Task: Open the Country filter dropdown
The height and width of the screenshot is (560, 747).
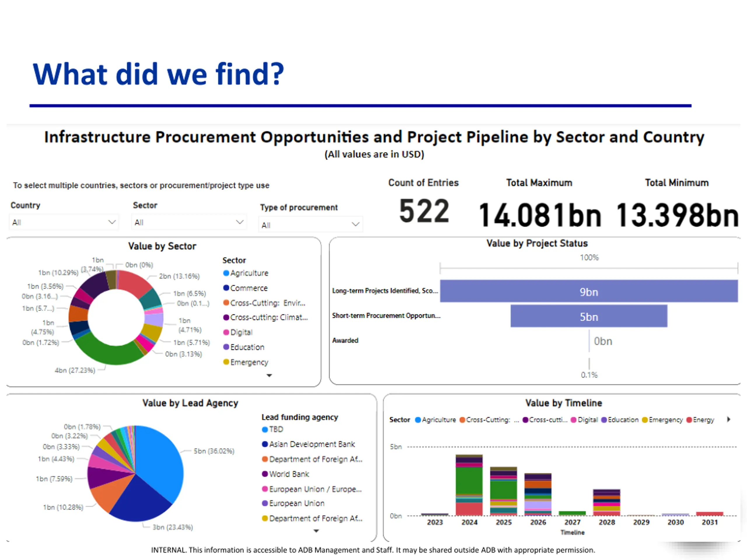Action: [x=64, y=222]
